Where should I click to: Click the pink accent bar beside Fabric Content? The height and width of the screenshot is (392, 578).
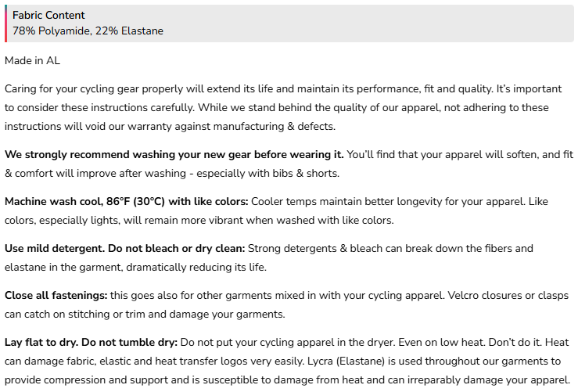click(x=5, y=23)
